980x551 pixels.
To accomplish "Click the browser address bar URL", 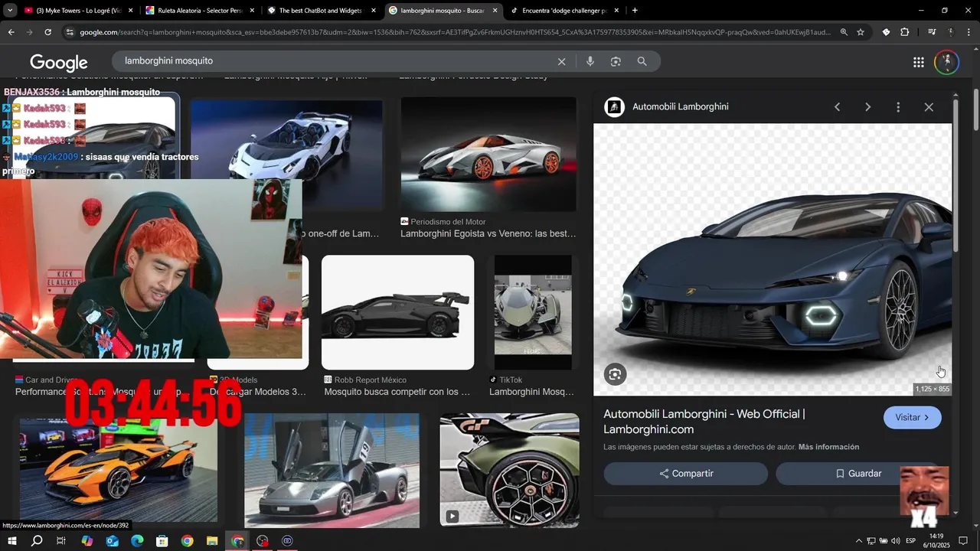I will [x=455, y=32].
